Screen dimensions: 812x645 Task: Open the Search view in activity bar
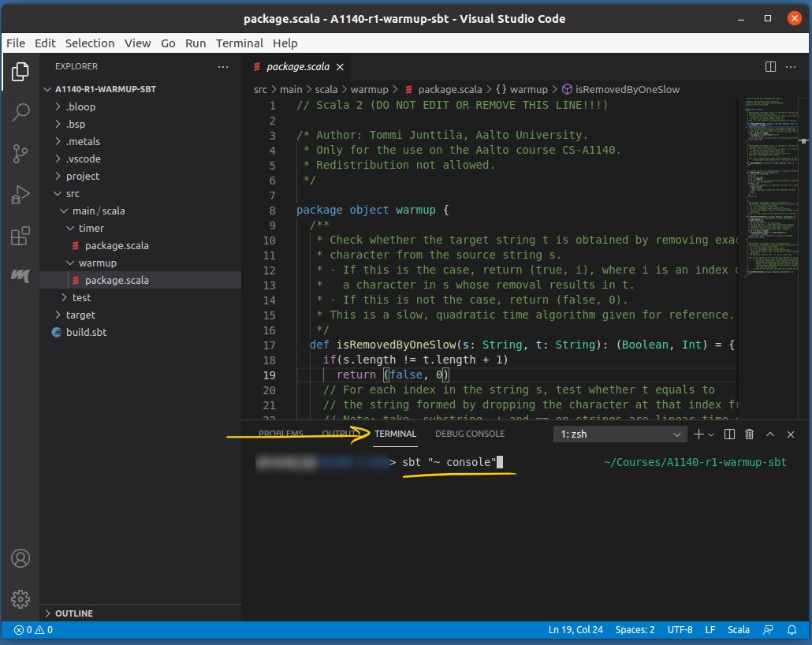[x=20, y=113]
